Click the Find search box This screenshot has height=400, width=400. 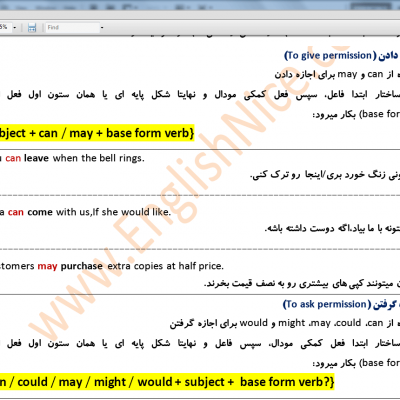(x=72, y=28)
